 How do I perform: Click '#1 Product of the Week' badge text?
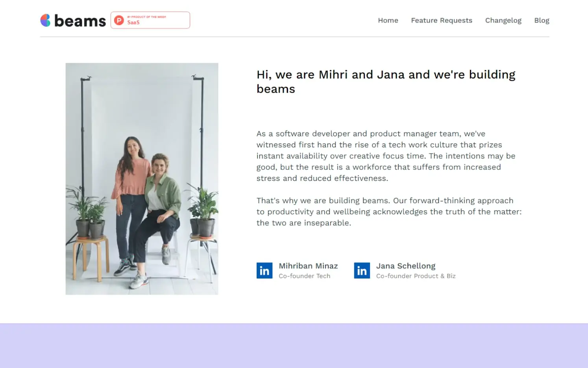pos(146,17)
